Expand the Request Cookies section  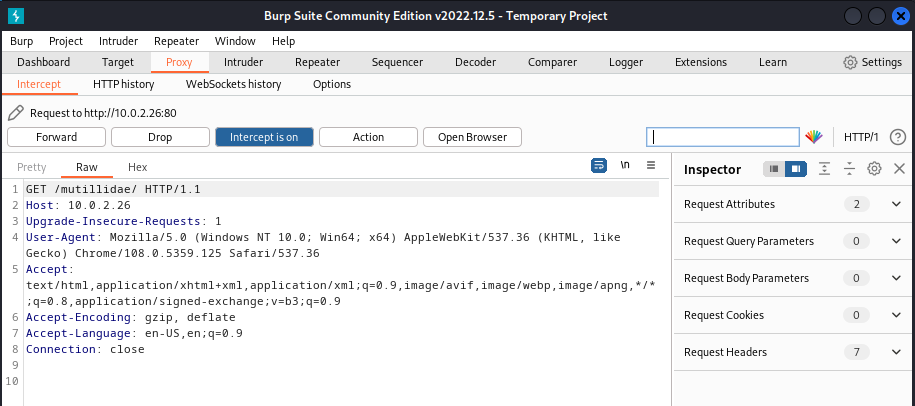pos(896,315)
